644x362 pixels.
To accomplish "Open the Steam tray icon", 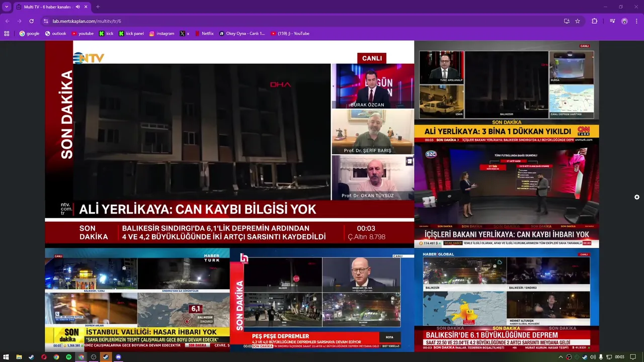I will [585, 357].
